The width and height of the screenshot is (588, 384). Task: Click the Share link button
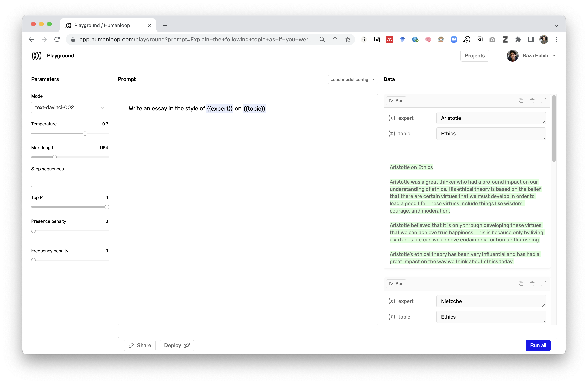pyautogui.click(x=140, y=345)
